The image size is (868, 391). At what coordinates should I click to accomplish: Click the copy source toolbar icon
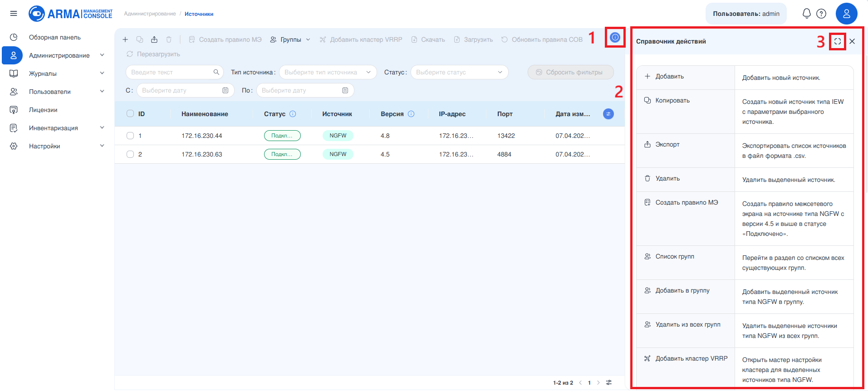point(140,39)
